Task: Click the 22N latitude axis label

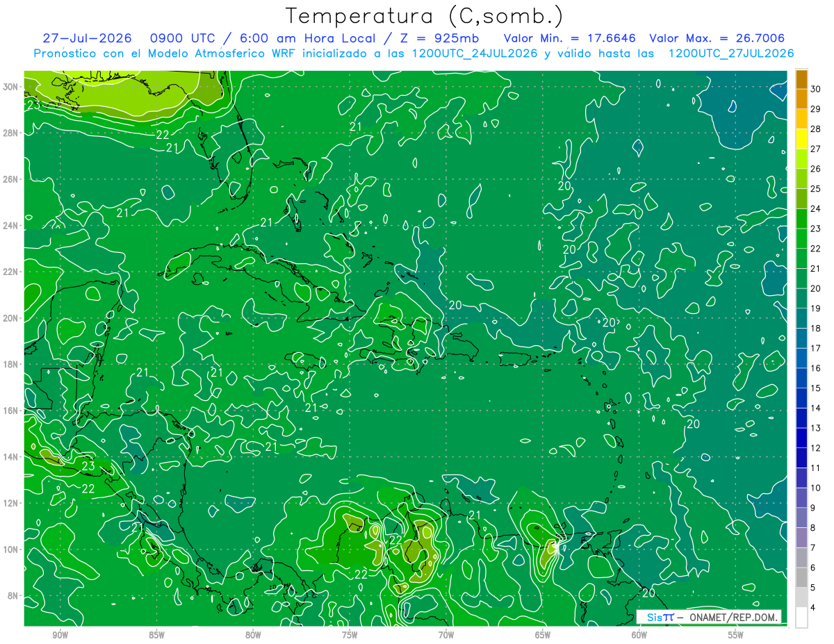Action: (11, 272)
